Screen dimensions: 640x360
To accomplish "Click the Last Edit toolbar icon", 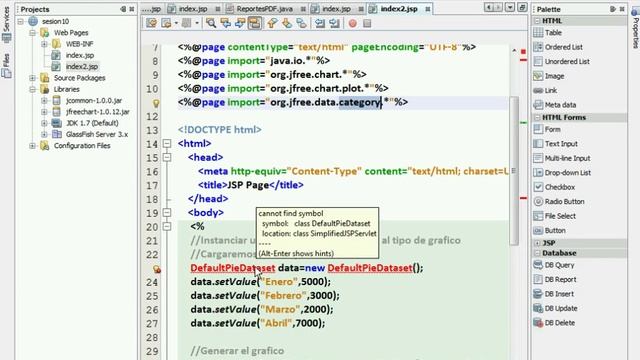I will click(x=151, y=23).
